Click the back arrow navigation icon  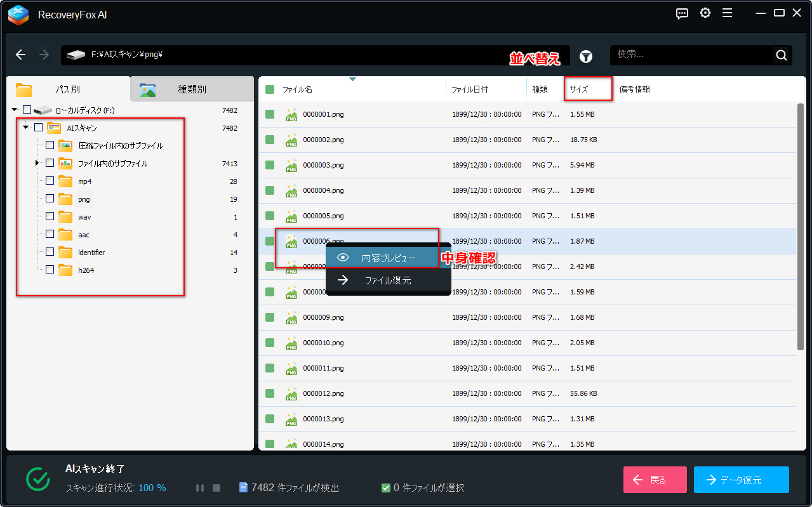pos(21,55)
